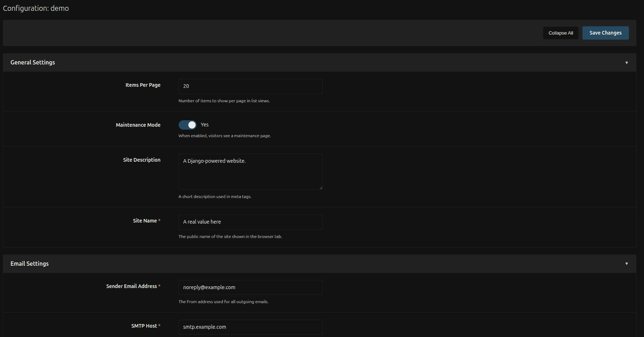Click the SMTP Host input field
Image resolution: width=644 pixels, height=337 pixels.
point(250,327)
